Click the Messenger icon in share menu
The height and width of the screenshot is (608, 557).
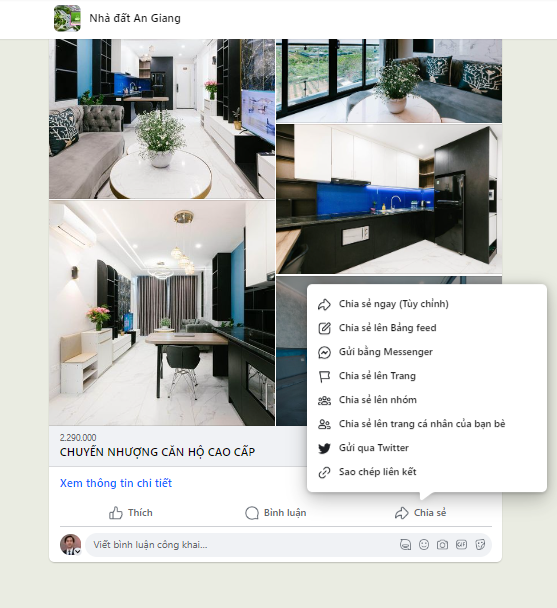point(324,352)
